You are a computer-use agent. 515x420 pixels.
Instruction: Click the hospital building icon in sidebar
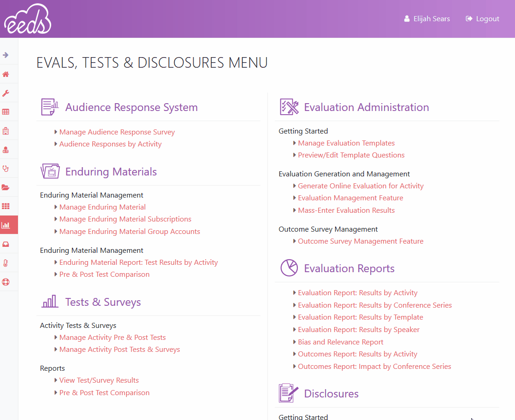(x=6, y=130)
